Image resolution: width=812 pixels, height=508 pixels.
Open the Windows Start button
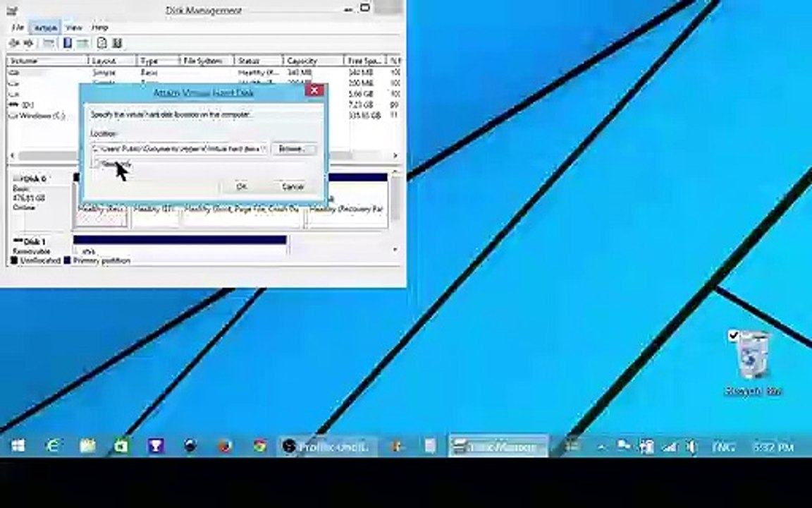point(18,446)
